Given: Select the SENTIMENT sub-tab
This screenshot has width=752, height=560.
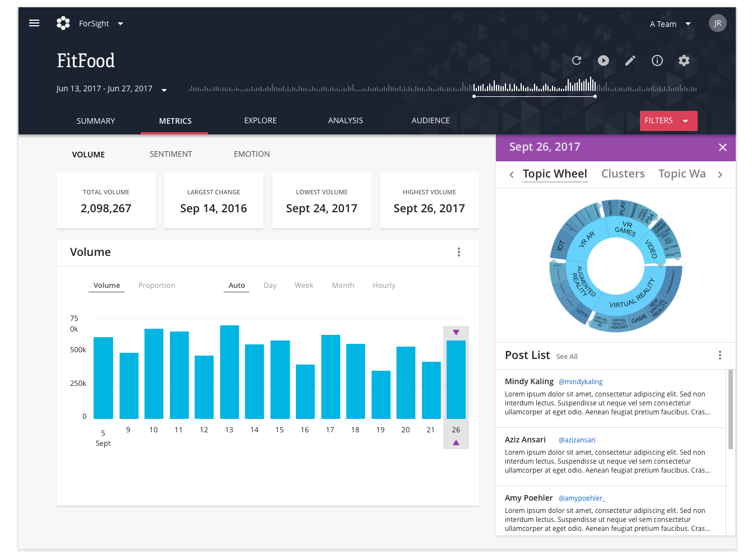Looking at the screenshot, I should point(171,154).
